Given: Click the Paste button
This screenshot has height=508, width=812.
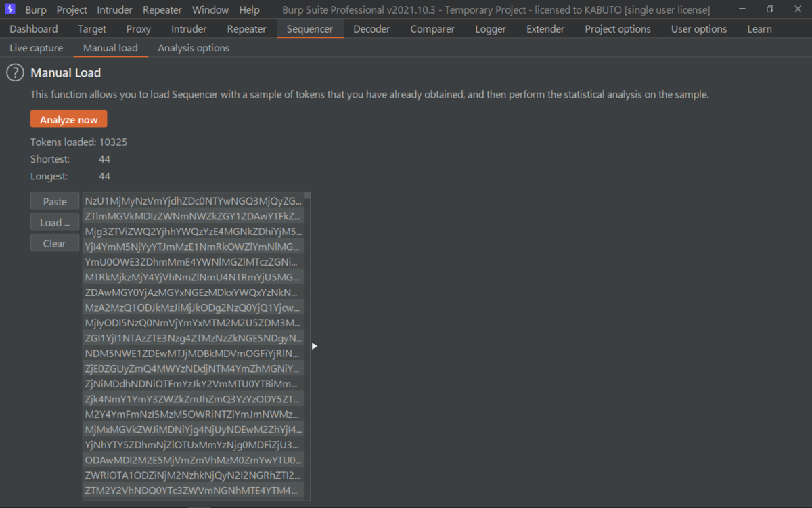Looking at the screenshot, I should coord(55,201).
